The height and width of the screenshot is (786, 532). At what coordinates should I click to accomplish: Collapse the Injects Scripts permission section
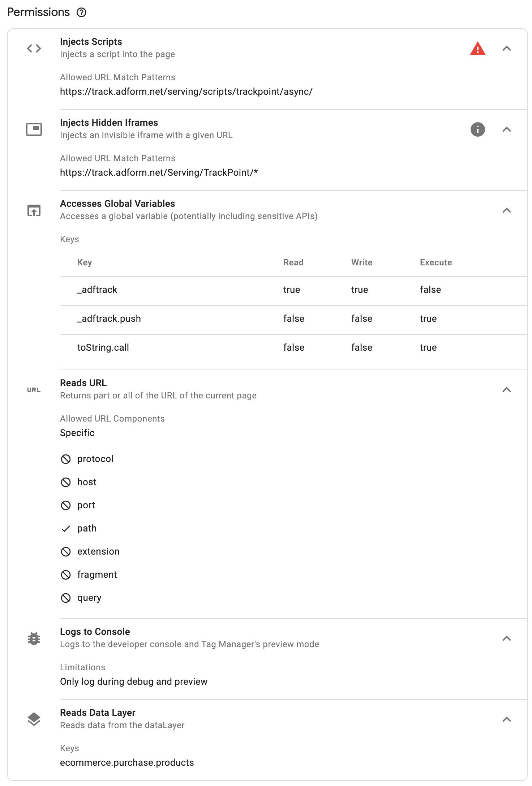[507, 48]
